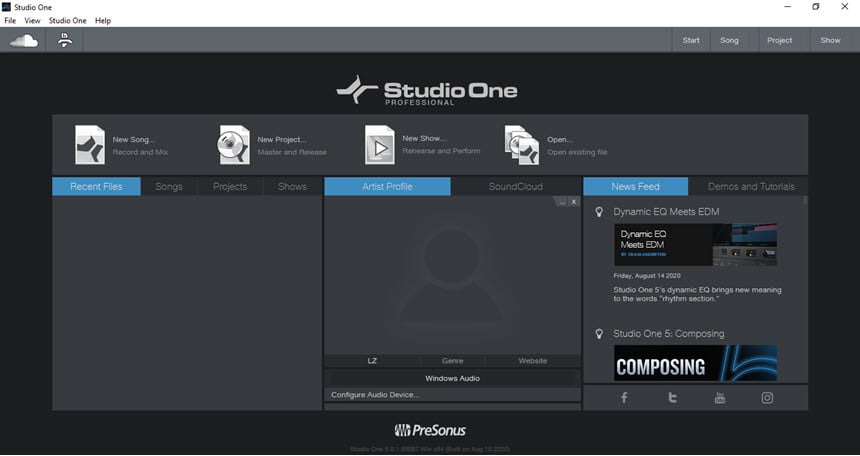This screenshot has height=456, width=860.
Task: Open the View menu
Action: [x=32, y=20]
